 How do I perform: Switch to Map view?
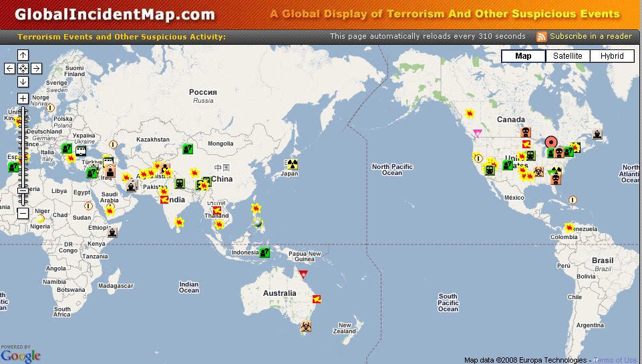tap(523, 56)
